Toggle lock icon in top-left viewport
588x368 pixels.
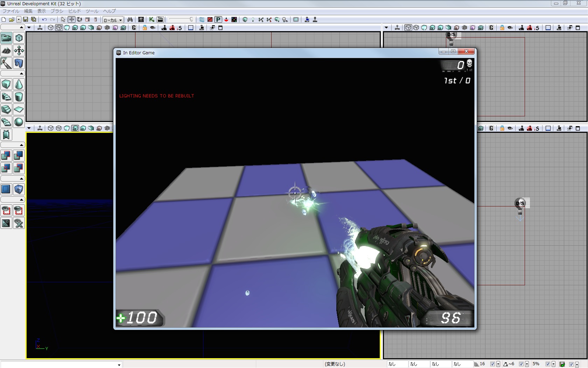145,28
